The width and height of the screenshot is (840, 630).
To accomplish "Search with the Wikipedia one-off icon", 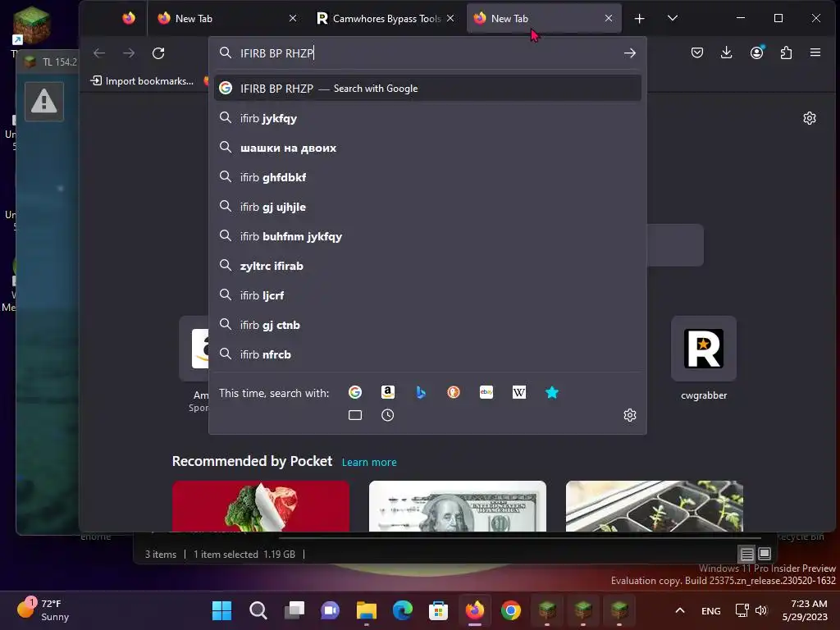I will click(519, 392).
